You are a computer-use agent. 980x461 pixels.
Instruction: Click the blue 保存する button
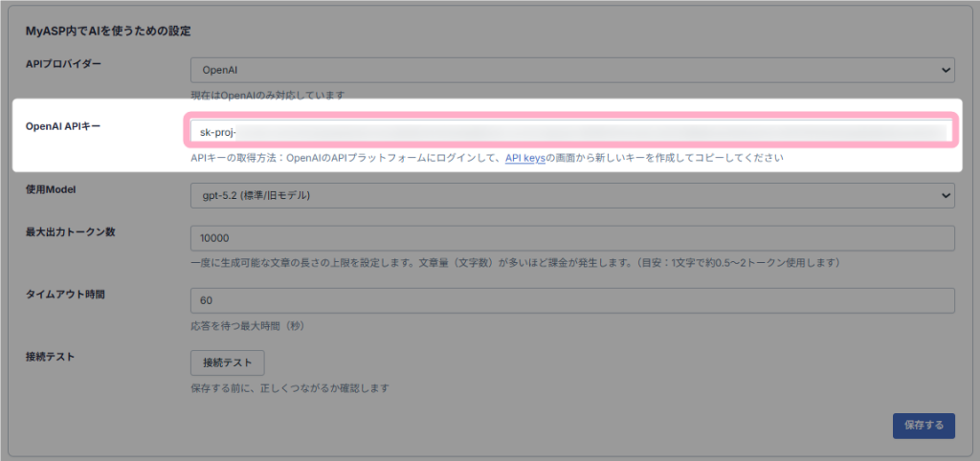(x=924, y=425)
